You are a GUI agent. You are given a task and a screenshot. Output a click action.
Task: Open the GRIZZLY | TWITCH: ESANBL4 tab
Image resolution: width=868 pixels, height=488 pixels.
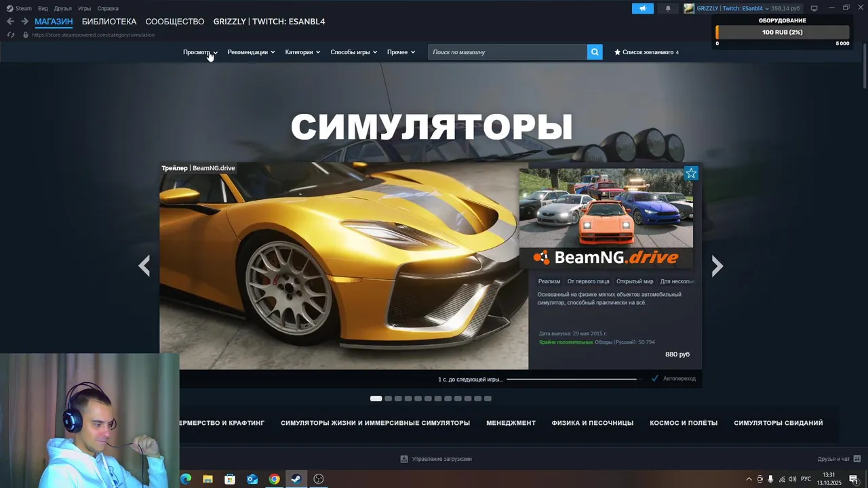coord(269,22)
